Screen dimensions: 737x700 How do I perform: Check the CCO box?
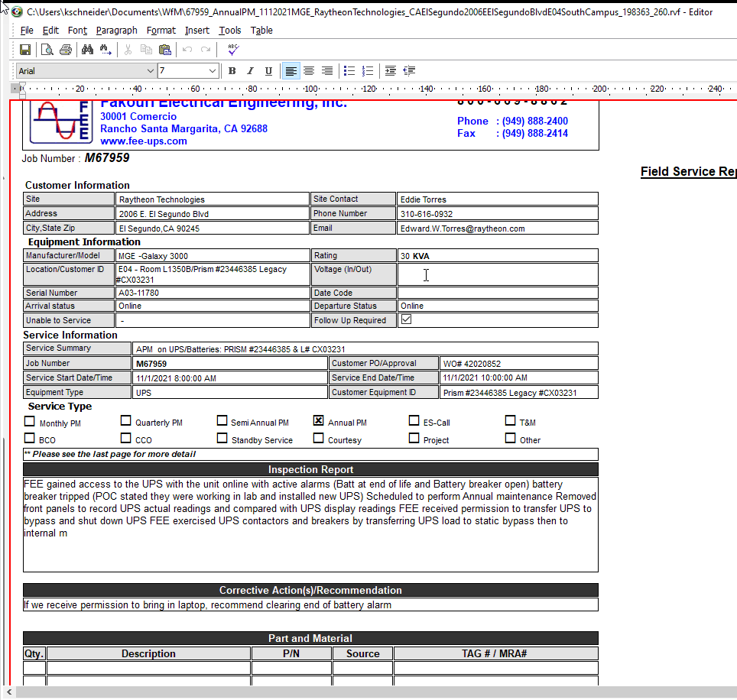125,439
